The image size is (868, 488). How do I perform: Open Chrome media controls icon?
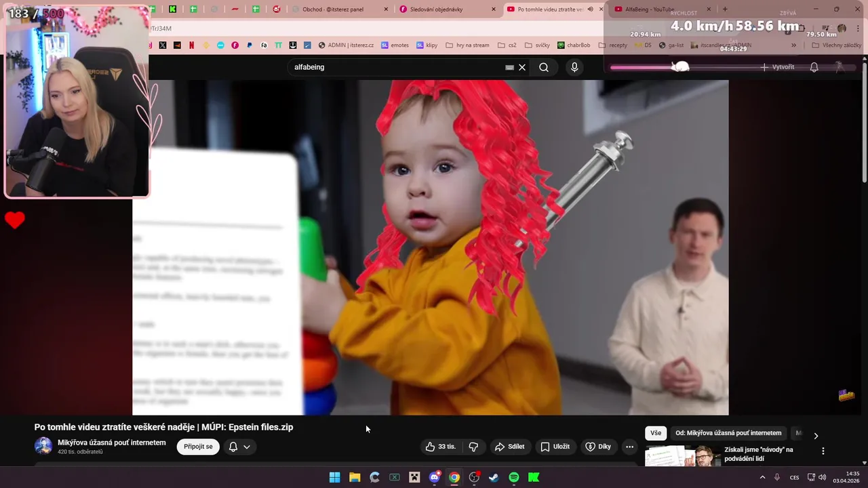825,28
